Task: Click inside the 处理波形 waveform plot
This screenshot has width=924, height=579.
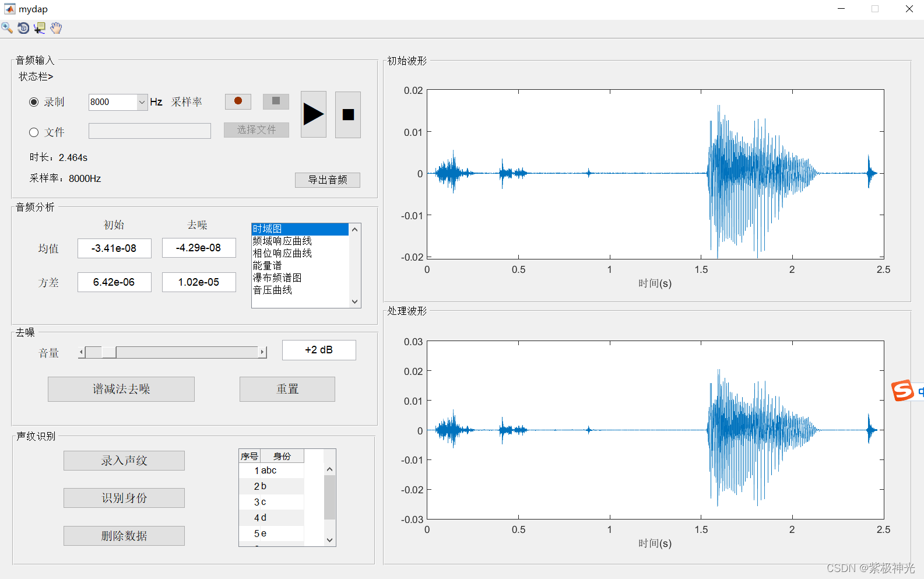Action: click(x=655, y=430)
